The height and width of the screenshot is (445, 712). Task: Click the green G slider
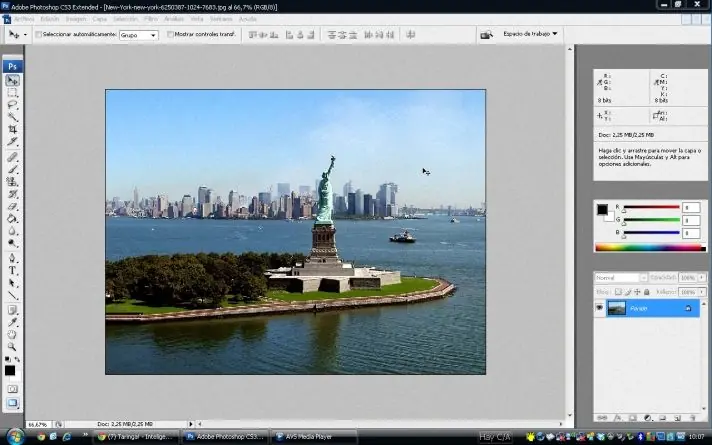click(x=651, y=220)
